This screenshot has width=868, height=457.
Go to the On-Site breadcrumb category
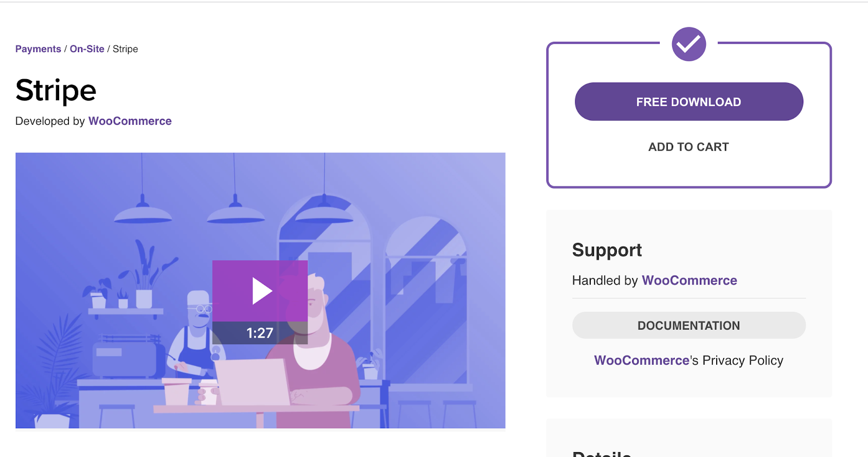87,49
